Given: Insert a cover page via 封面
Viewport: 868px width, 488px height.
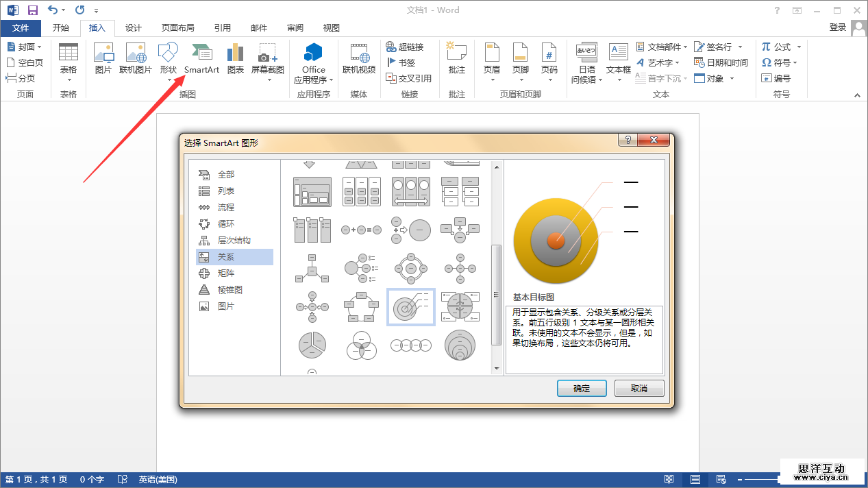Looking at the screenshot, I should tap(23, 47).
